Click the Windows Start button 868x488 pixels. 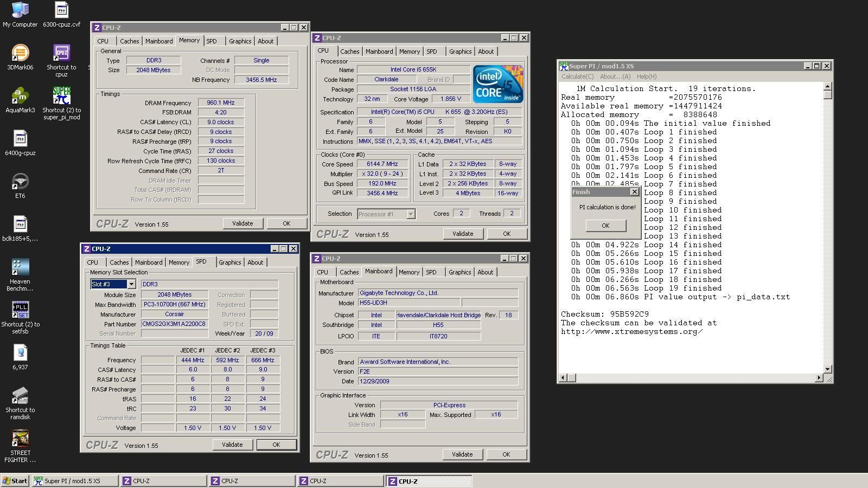[15, 481]
